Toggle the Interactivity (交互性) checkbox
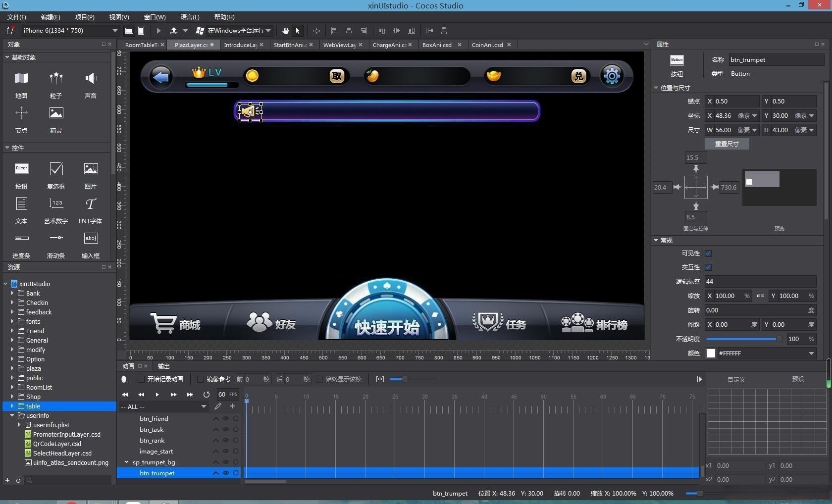The image size is (832, 504). 708,267
